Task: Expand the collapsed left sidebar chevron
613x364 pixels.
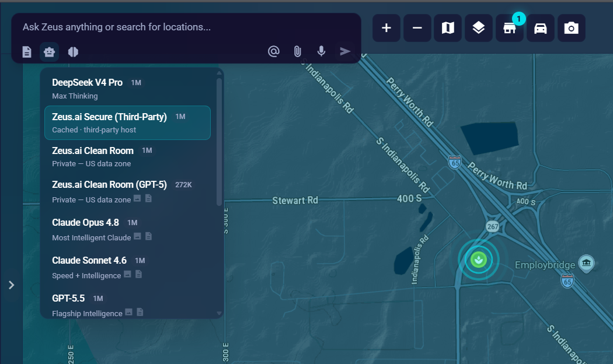Action: [x=11, y=285]
